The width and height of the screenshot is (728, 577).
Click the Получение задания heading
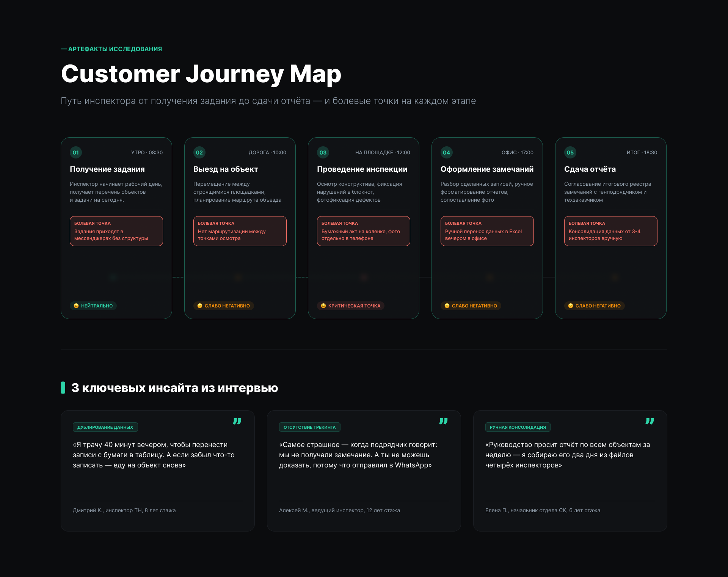(x=107, y=169)
